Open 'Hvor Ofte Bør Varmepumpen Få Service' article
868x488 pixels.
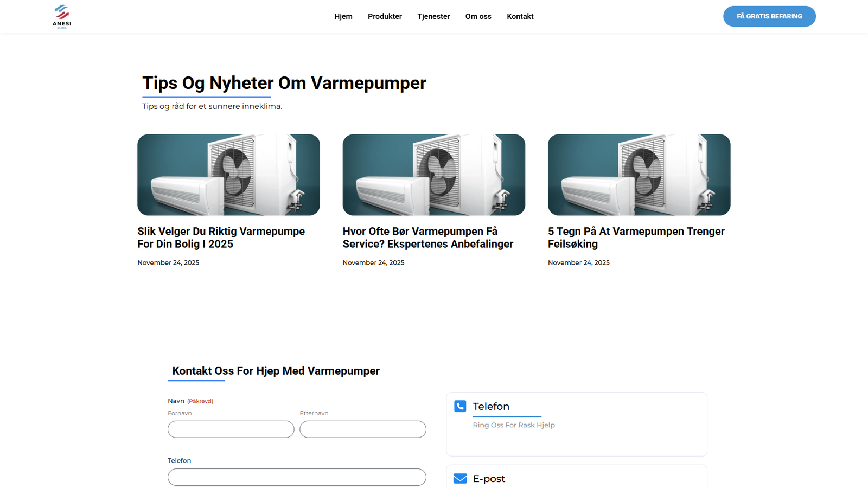pos(427,237)
